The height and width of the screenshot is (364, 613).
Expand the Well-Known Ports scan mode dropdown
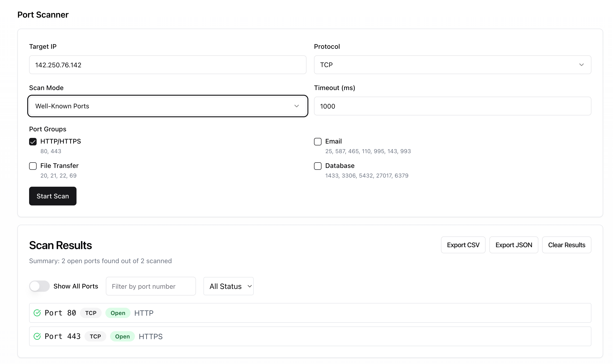click(x=168, y=106)
